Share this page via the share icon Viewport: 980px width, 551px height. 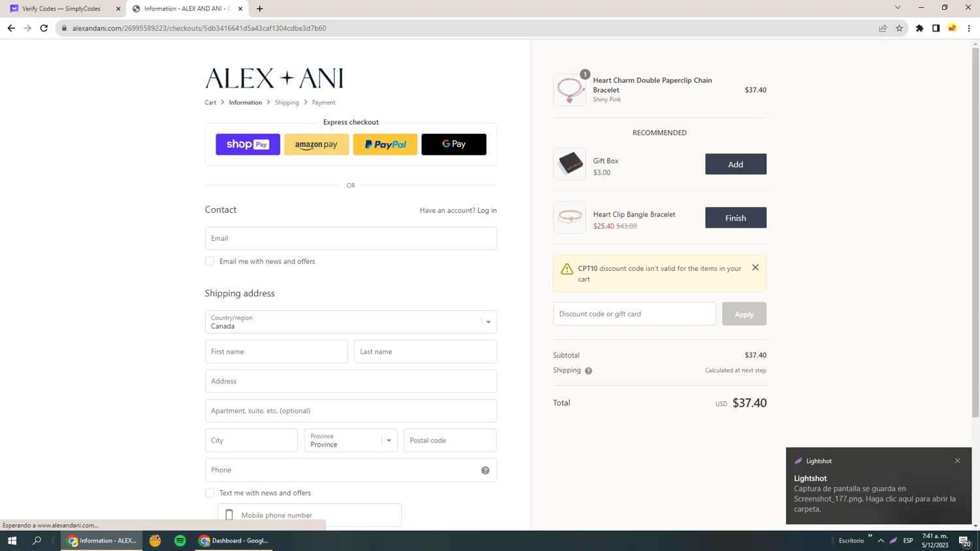883,28
